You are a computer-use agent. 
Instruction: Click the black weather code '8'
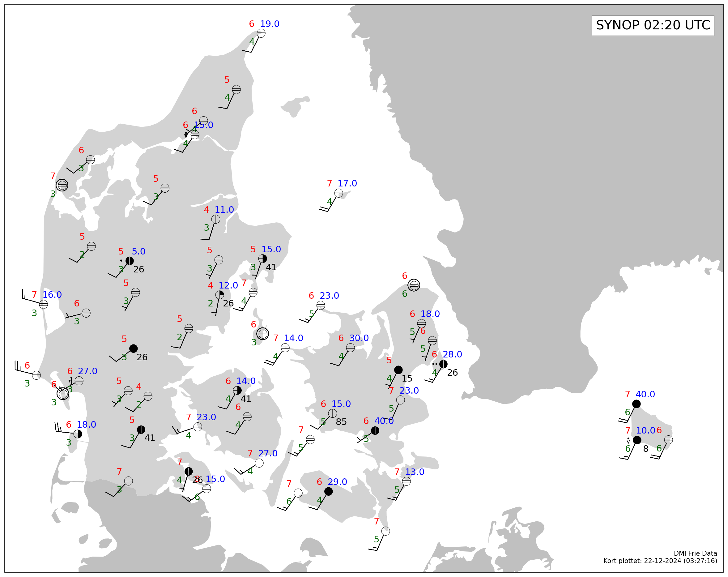(646, 449)
